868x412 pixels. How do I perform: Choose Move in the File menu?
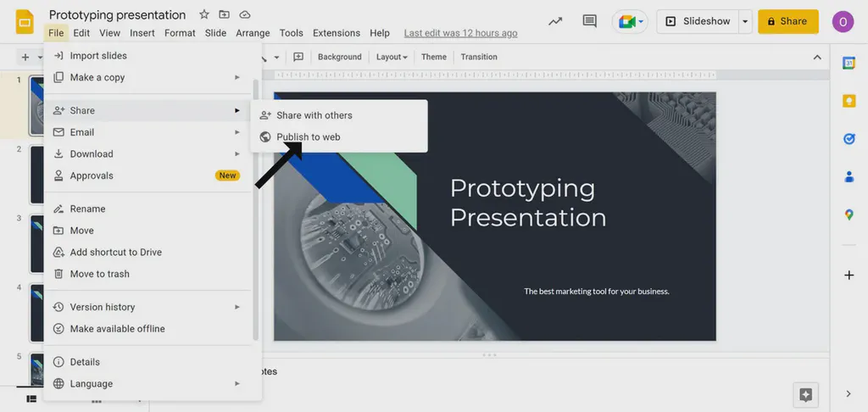coord(147,231)
